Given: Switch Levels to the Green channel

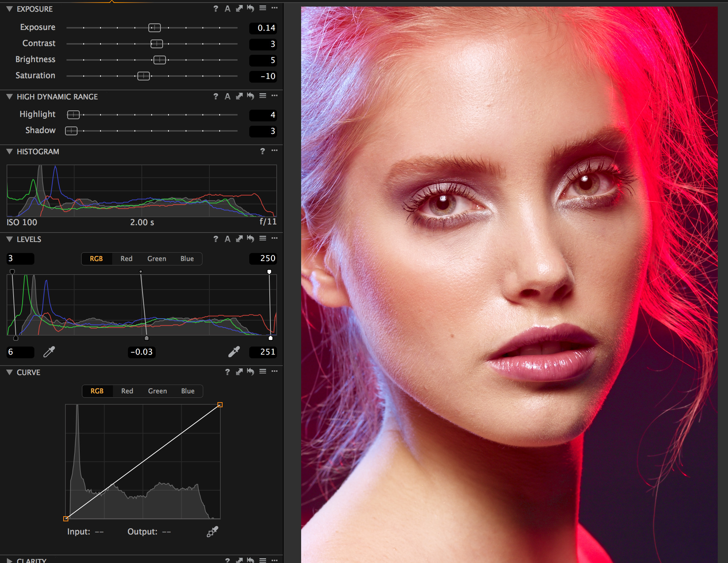Looking at the screenshot, I should tap(157, 258).
